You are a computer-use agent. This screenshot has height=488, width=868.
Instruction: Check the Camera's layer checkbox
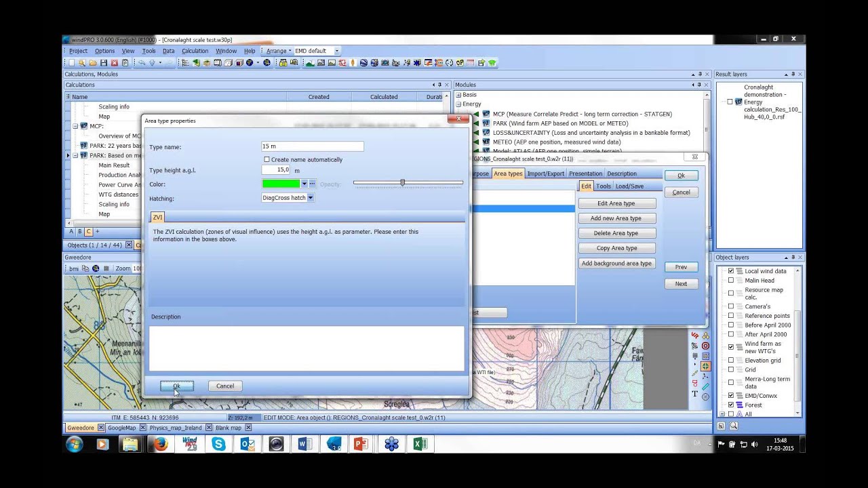point(731,306)
